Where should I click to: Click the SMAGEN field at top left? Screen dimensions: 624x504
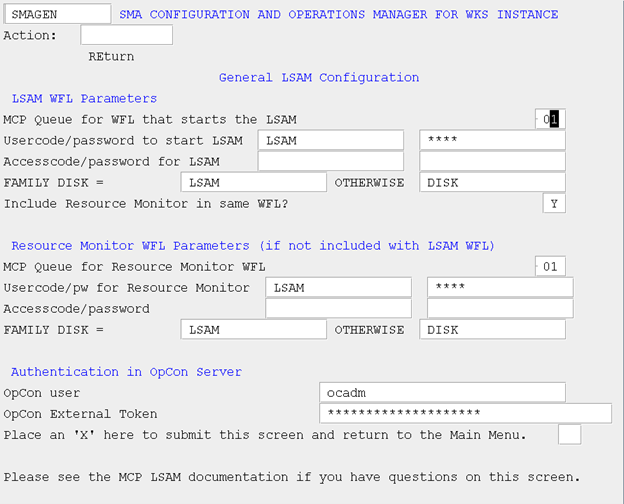(57, 14)
